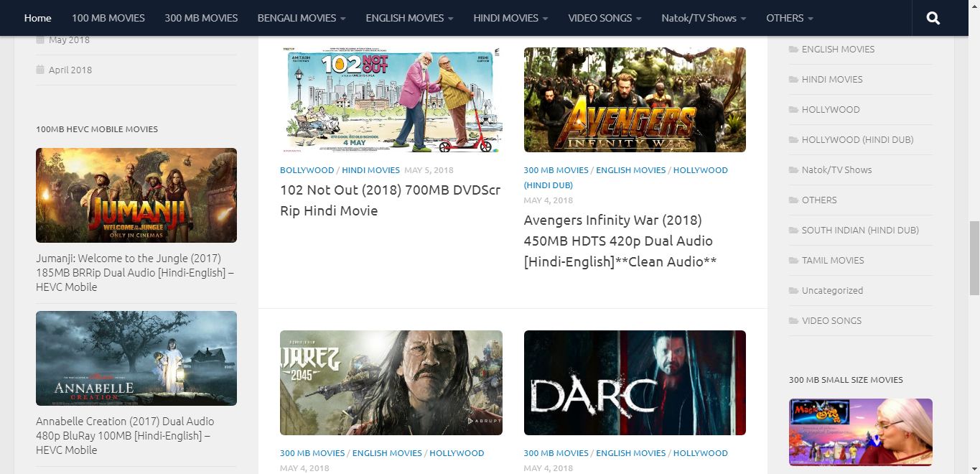This screenshot has width=980, height=474.
Task: Select the Home menu item
Action: tap(37, 18)
